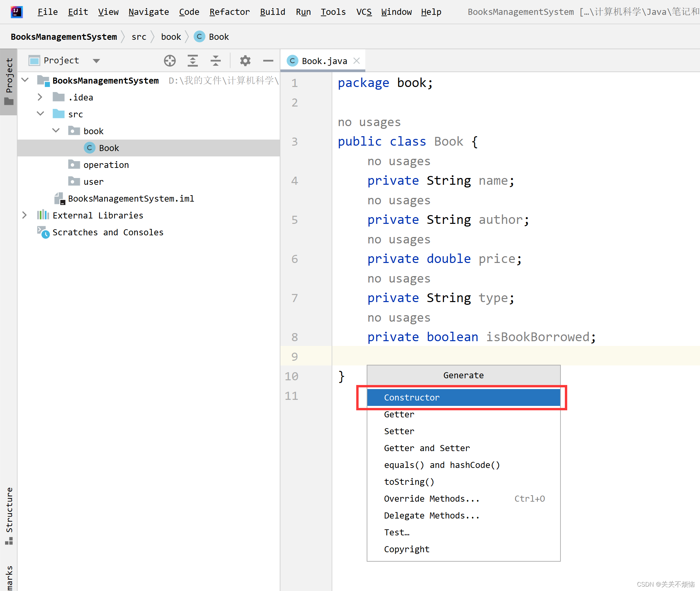Click the isBookBorrowed field name
Screen dimensions: 700x591
[538, 337]
